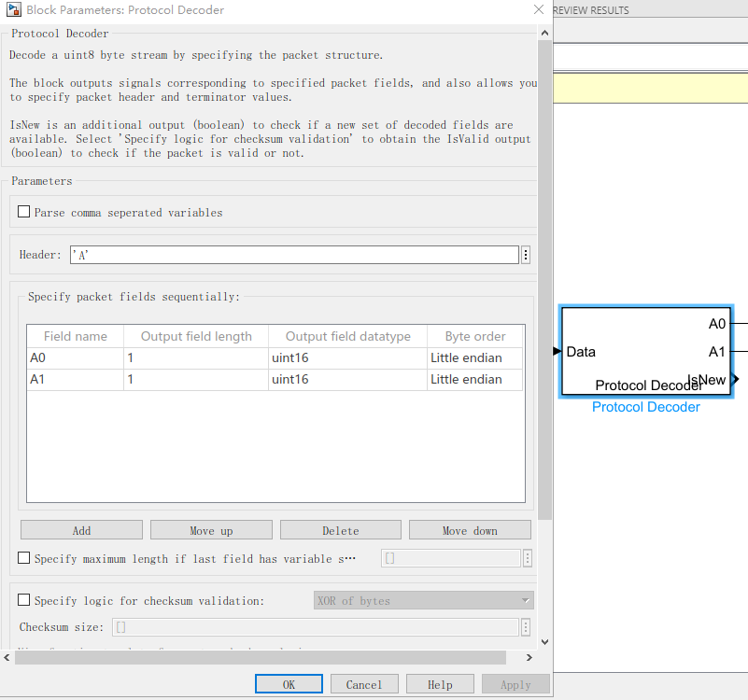Select the Protocol Decoder block in the model
This screenshot has height=700, width=748.
click(646, 351)
